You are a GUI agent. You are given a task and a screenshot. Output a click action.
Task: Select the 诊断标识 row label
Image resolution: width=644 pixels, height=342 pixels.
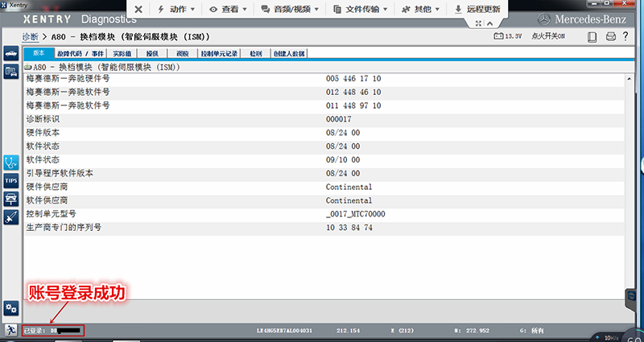click(43, 119)
